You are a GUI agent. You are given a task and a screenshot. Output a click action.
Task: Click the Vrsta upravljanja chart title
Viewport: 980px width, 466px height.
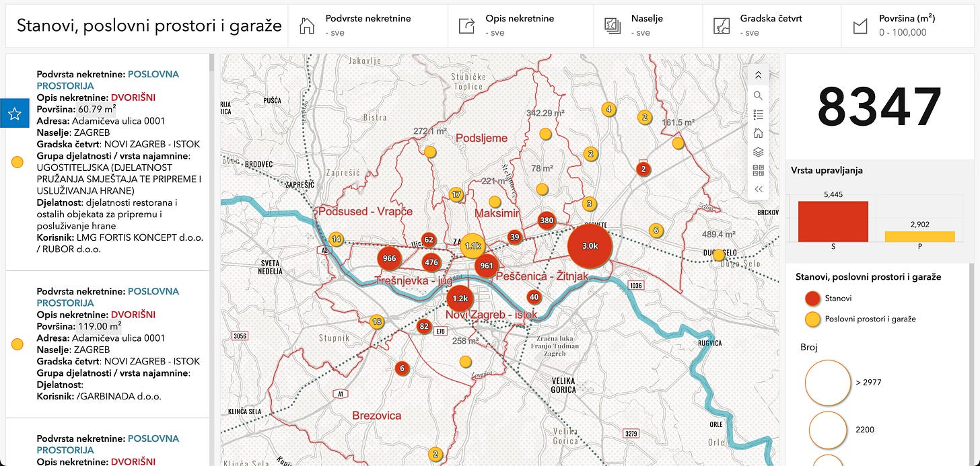(x=827, y=170)
